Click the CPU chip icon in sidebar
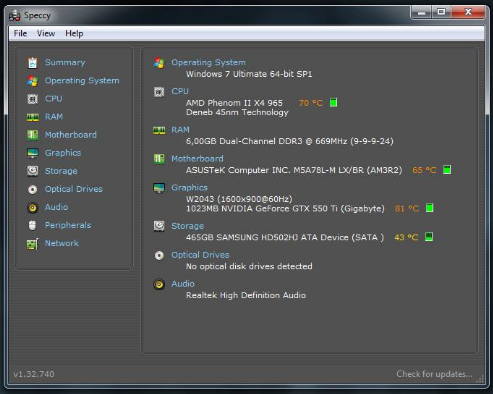This screenshot has width=493, height=394. [x=33, y=99]
